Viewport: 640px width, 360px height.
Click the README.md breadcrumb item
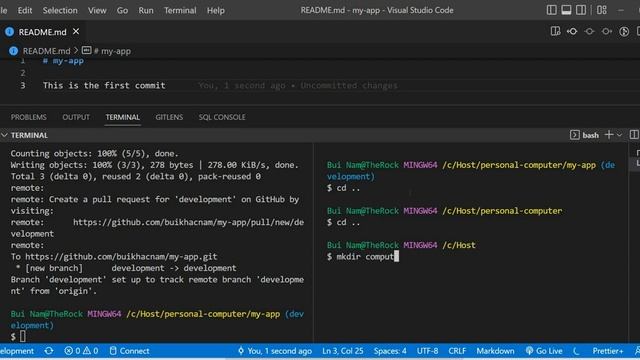(46, 51)
